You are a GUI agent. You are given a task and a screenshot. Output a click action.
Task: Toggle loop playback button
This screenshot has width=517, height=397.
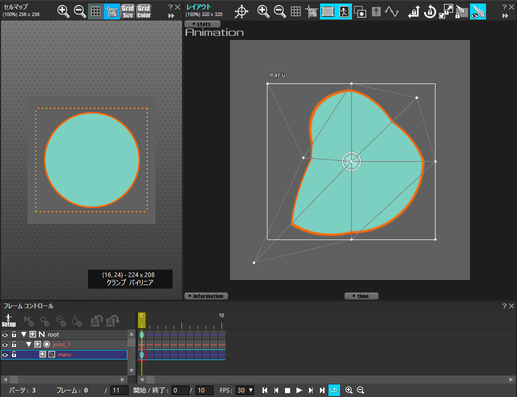point(334,390)
